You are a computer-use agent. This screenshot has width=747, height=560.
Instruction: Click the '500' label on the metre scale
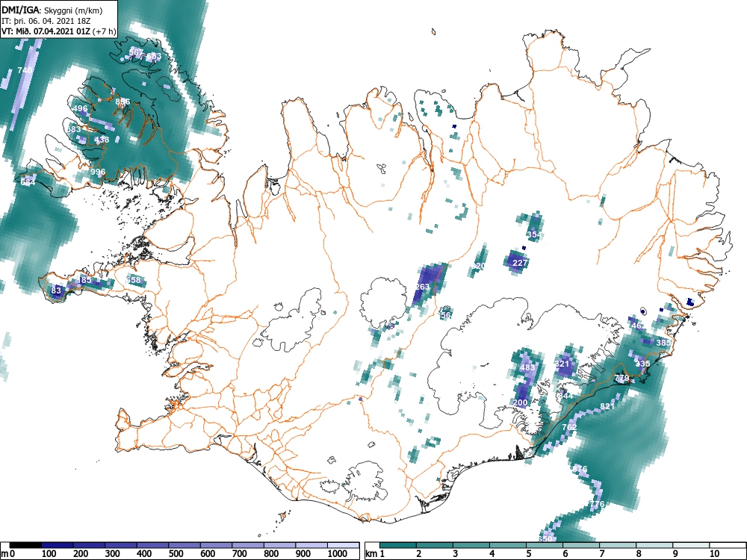(176, 554)
